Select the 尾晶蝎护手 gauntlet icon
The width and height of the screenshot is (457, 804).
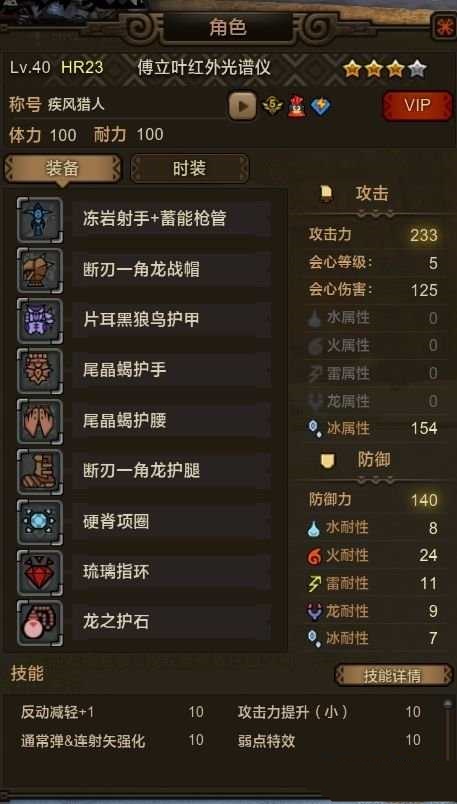point(40,371)
